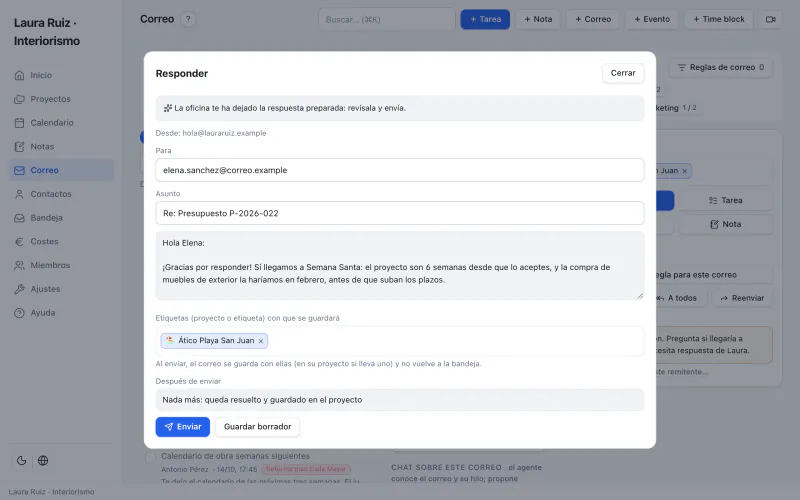Screen dimensions: 800x500
Task: Open Costes in the sidebar
Action: 61,241
